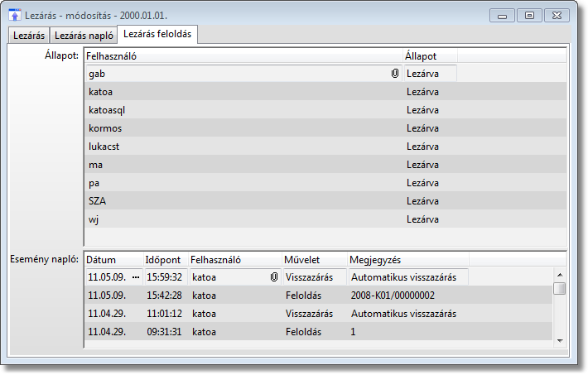Click the event log Felhasználó column header
The height and width of the screenshot is (375, 588).
(x=235, y=260)
